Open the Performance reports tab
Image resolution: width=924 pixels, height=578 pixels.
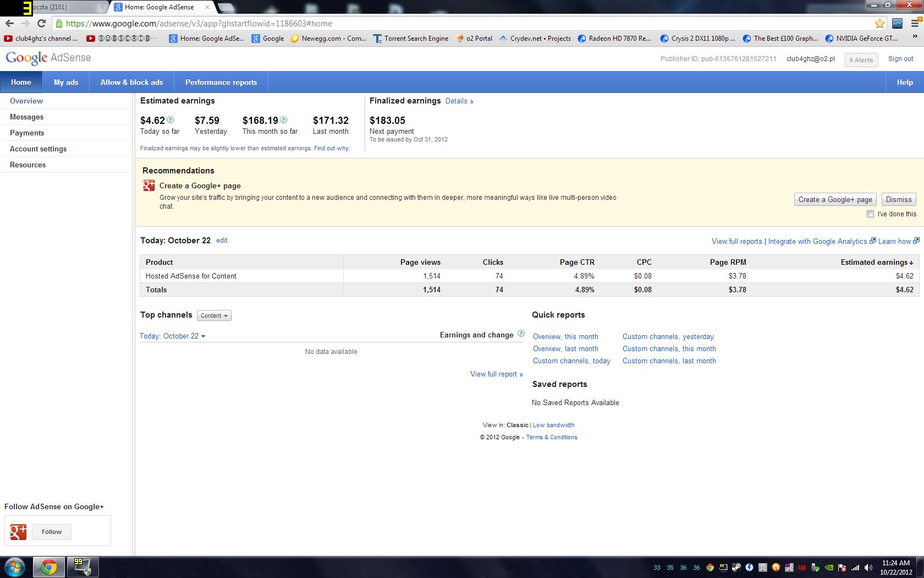click(221, 82)
